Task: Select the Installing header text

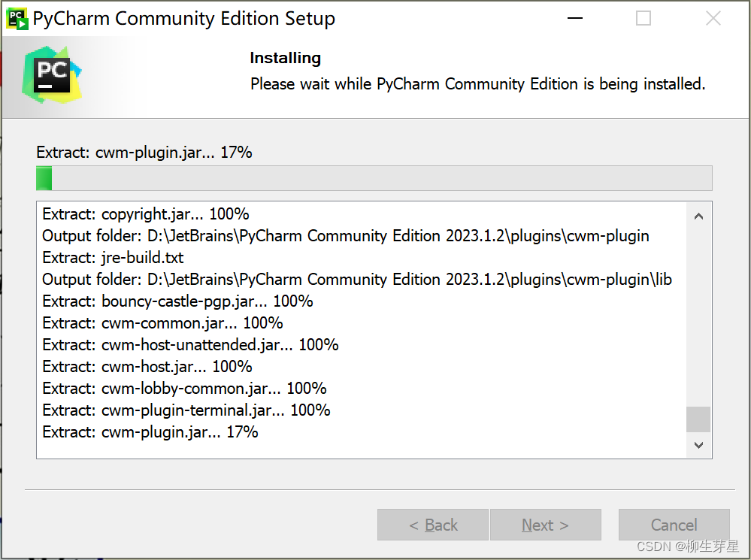Action: (x=286, y=58)
